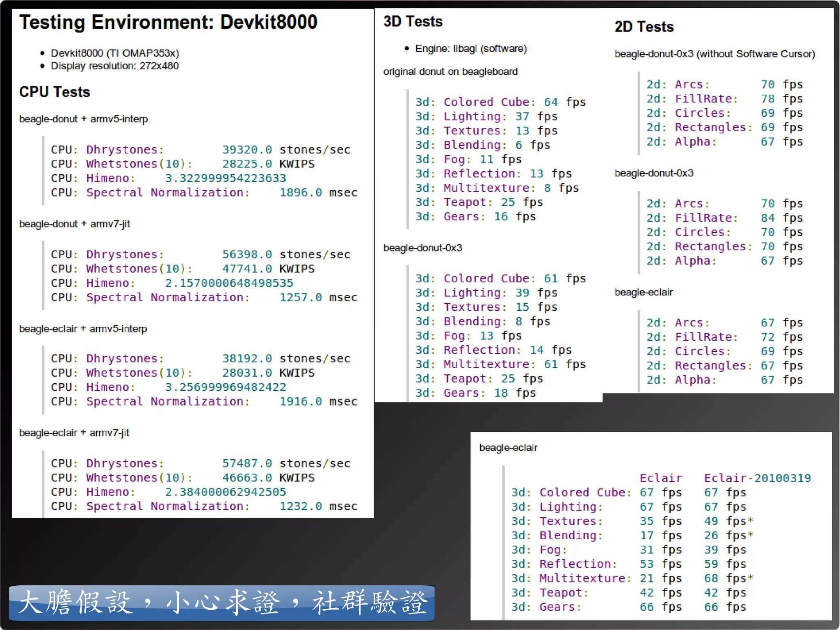840x630 pixels.
Task: Click the 'Spectral Normalization: 1916.0 msec' line
Action: pos(204,401)
